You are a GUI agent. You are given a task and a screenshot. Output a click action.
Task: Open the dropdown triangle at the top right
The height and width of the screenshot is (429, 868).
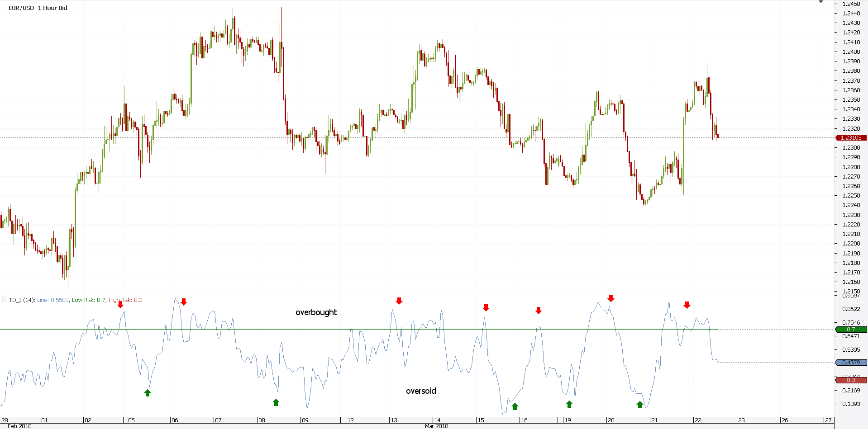pyautogui.click(x=820, y=2)
